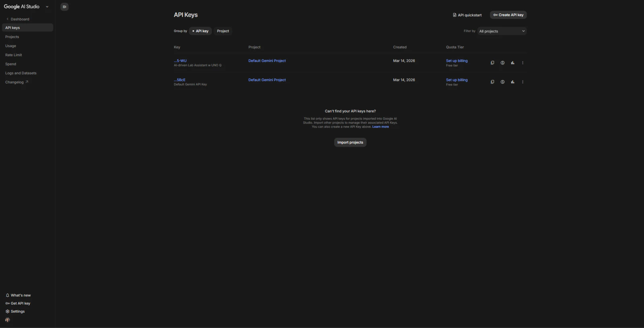
Task: Go back to Dashboard
Action: (x=18, y=19)
